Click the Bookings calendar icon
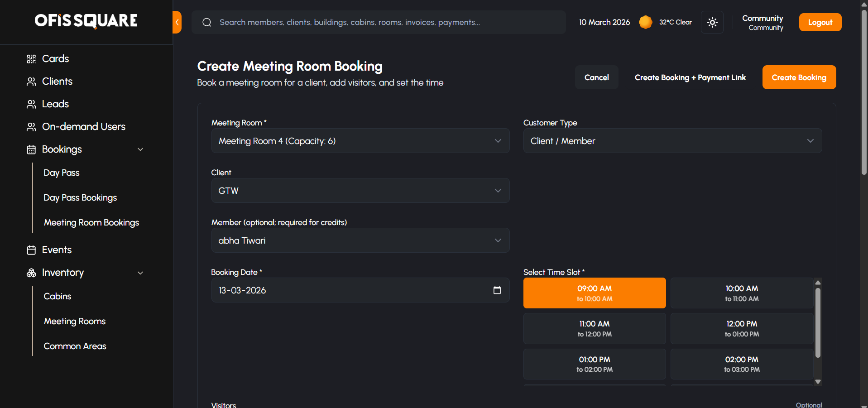The height and width of the screenshot is (408, 868). point(31,149)
